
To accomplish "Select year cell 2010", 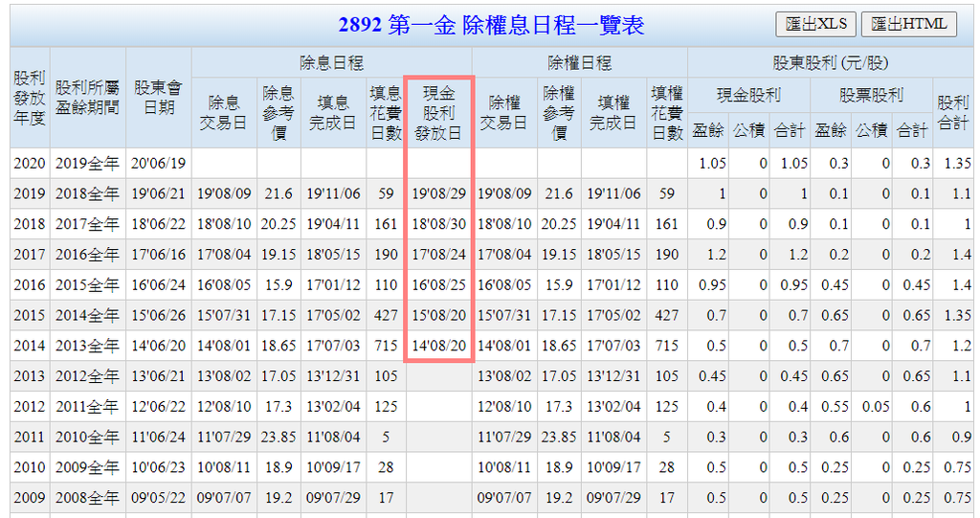I will tap(30, 467).
